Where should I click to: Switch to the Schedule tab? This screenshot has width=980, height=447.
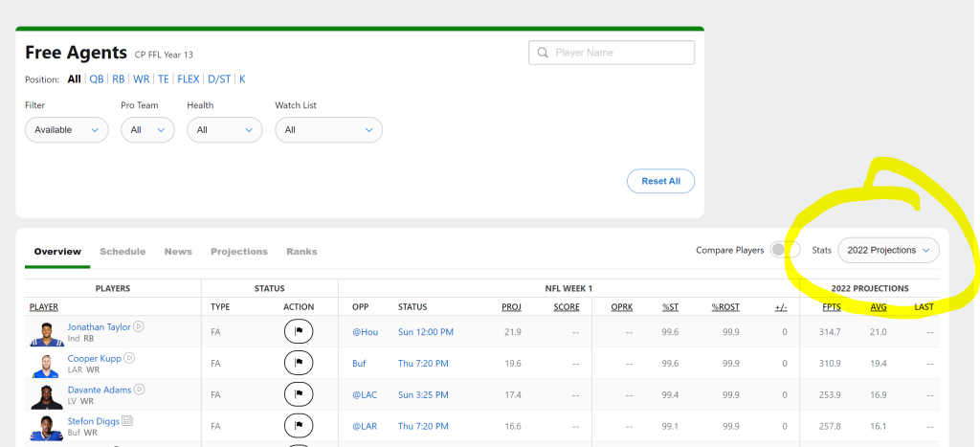coord(122,252)
